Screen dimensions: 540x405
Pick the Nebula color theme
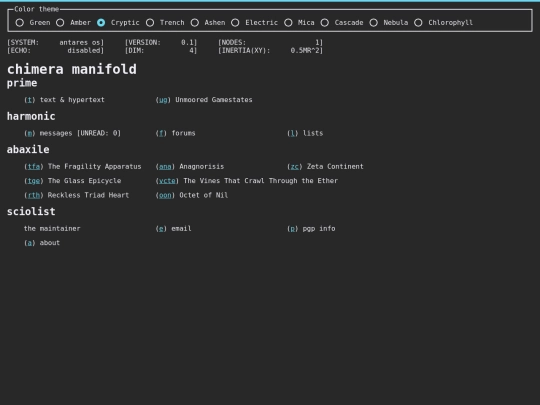click(x=374, y=23)
